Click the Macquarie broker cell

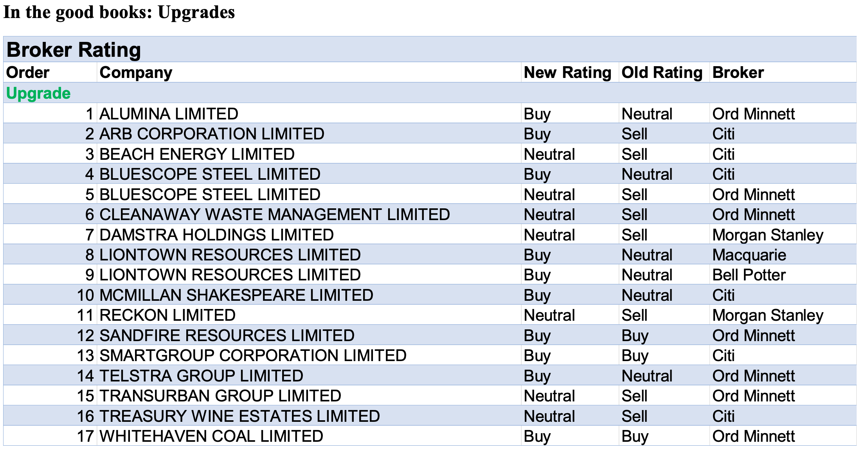click(x=749, y=255)
